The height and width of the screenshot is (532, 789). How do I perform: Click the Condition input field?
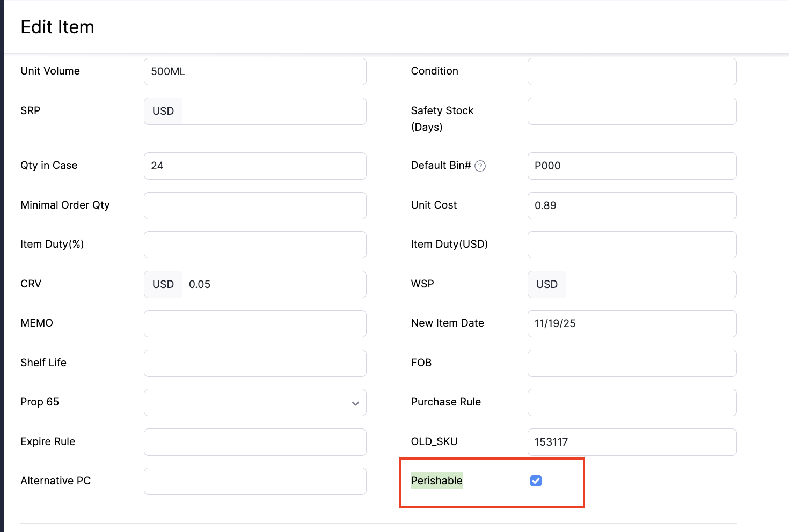tap(632, 72)
